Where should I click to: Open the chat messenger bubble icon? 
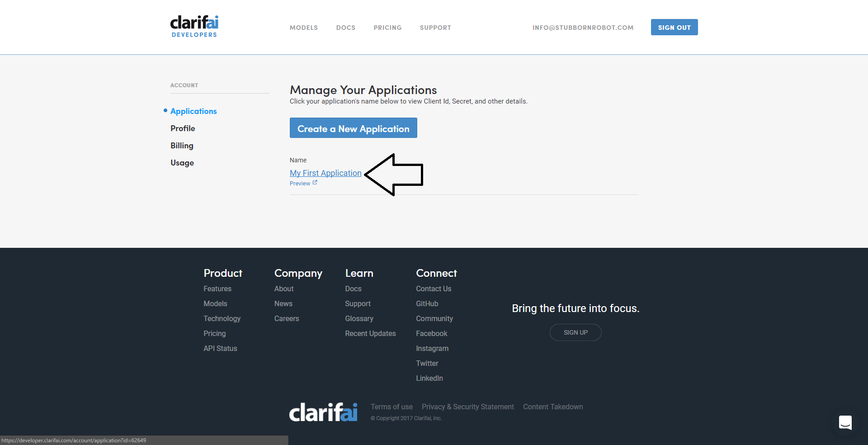(x=845, y=422)
